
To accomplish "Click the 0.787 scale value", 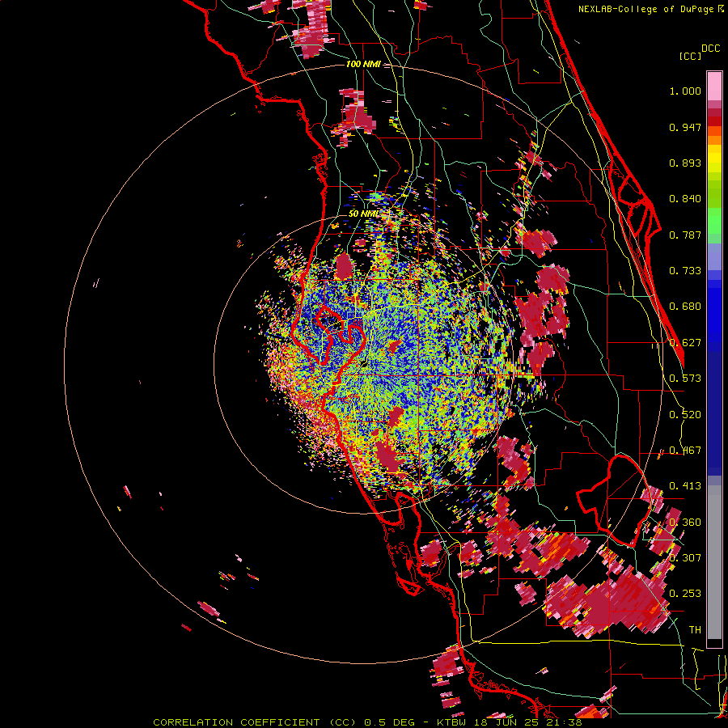I will point(685,235).
